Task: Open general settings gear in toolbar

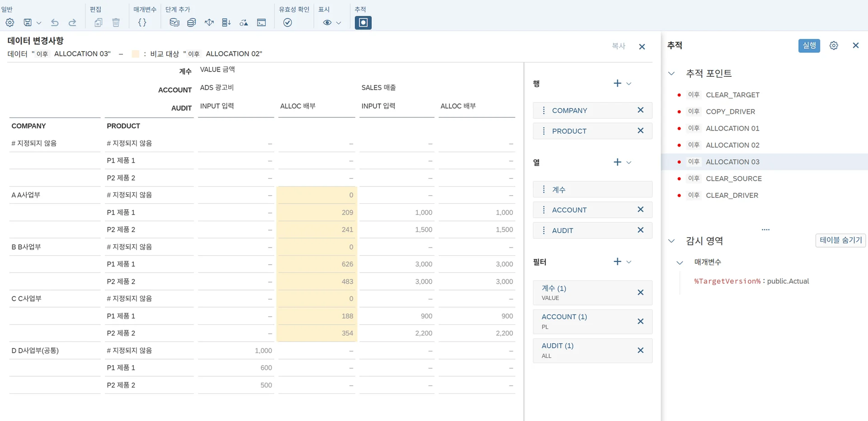Action: [x=10, y=23]
